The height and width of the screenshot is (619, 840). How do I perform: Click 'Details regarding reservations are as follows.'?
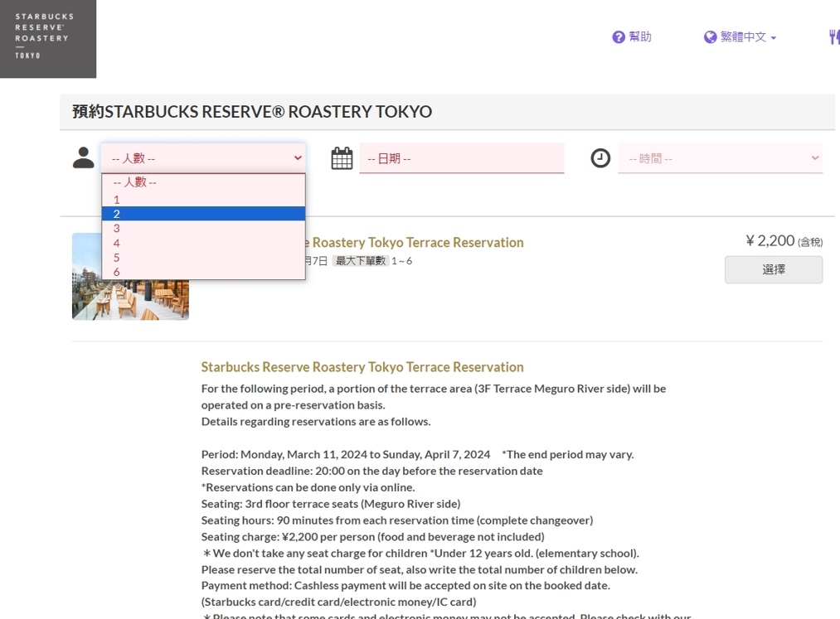point(316,422)
